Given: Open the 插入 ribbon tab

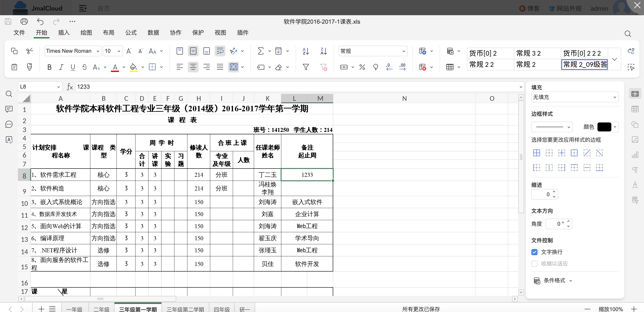Looking at the screenshot, I should (64, 33).
